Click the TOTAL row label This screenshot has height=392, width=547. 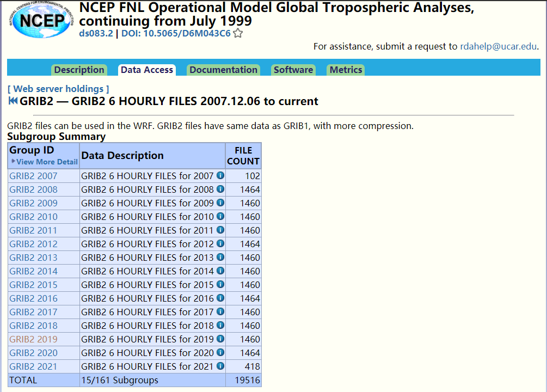(x=23, y=380)
